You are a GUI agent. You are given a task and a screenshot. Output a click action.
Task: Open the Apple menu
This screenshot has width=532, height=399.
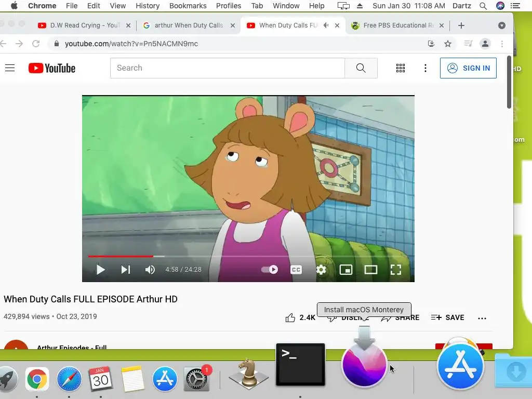(14, 6)
